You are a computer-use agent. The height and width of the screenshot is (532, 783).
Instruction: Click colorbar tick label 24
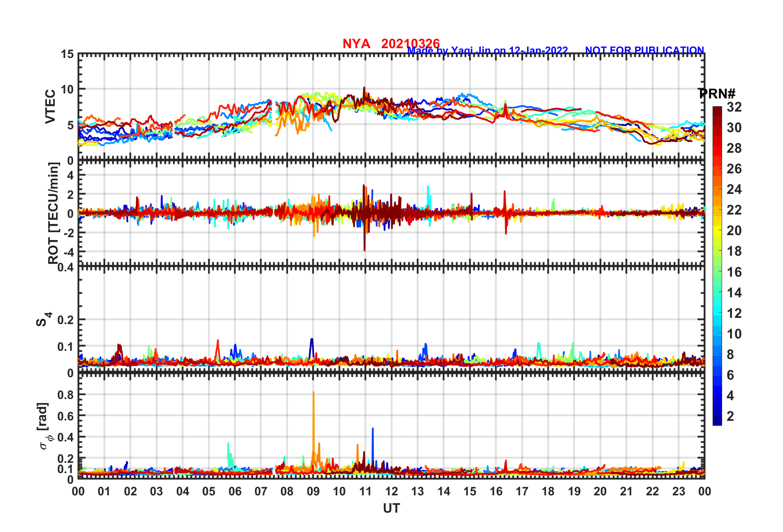734,189
